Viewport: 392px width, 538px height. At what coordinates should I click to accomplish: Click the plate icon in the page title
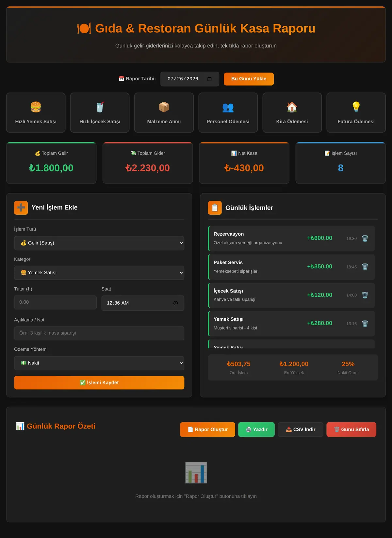point(84,28)
